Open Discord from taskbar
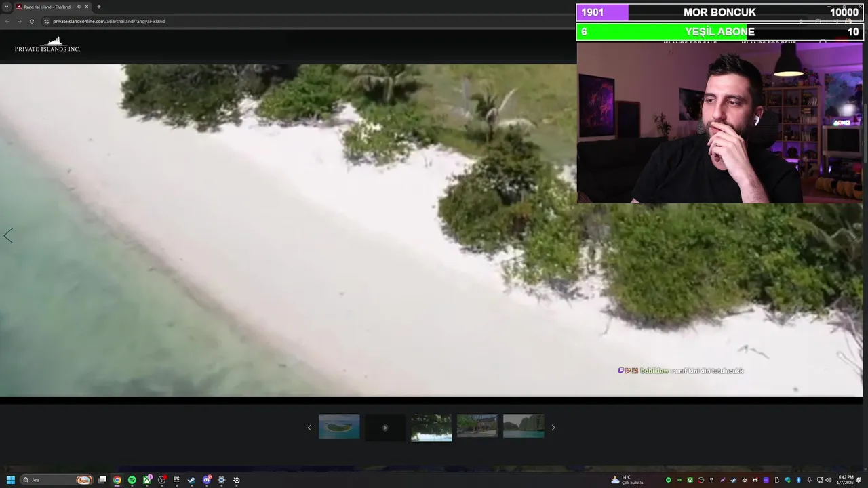 [x=206, y=480]
